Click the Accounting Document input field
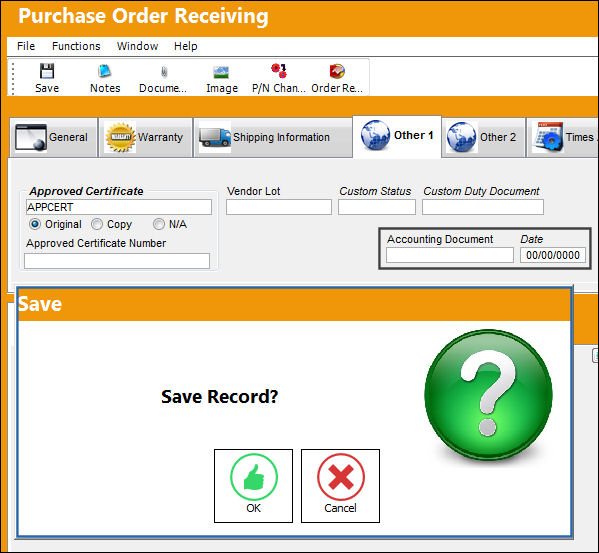This screenshot has height=553, width=599. tap(450, 255)
